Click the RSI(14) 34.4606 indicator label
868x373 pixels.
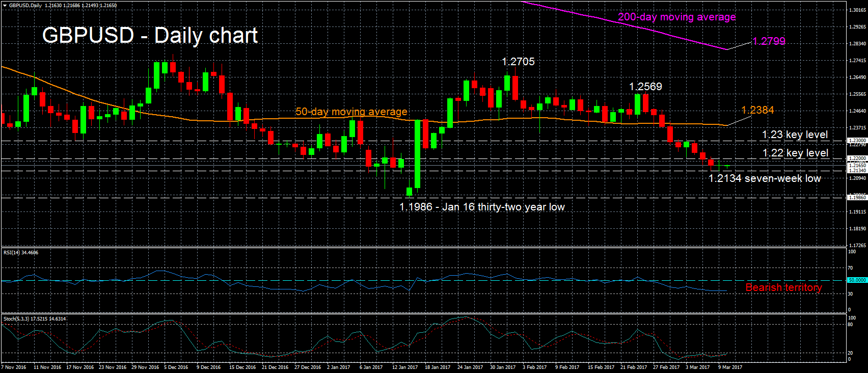[x=21, y=253]
